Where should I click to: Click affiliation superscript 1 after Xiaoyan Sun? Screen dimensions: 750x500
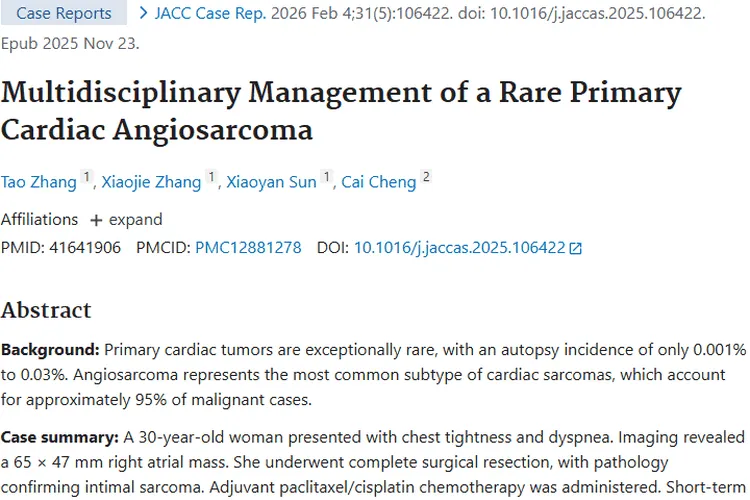tap(326, 178)
